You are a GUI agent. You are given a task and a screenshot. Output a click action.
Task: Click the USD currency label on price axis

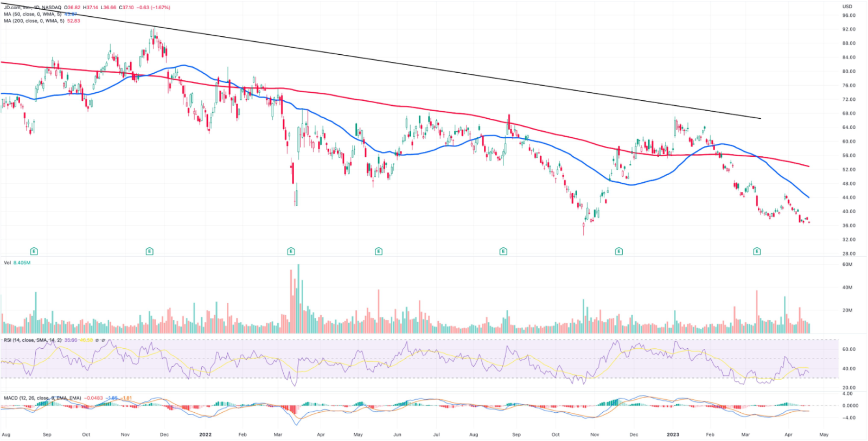[847, 7]
